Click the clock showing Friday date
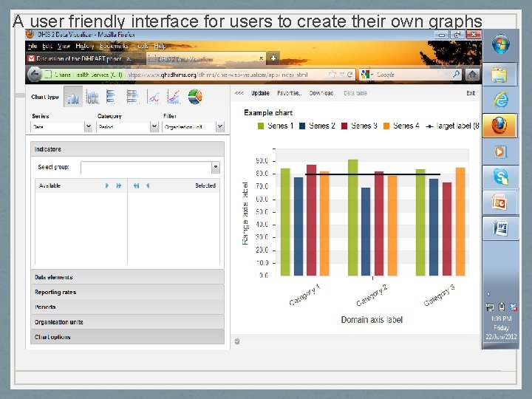Screen dimensions: 532x399 501,327
